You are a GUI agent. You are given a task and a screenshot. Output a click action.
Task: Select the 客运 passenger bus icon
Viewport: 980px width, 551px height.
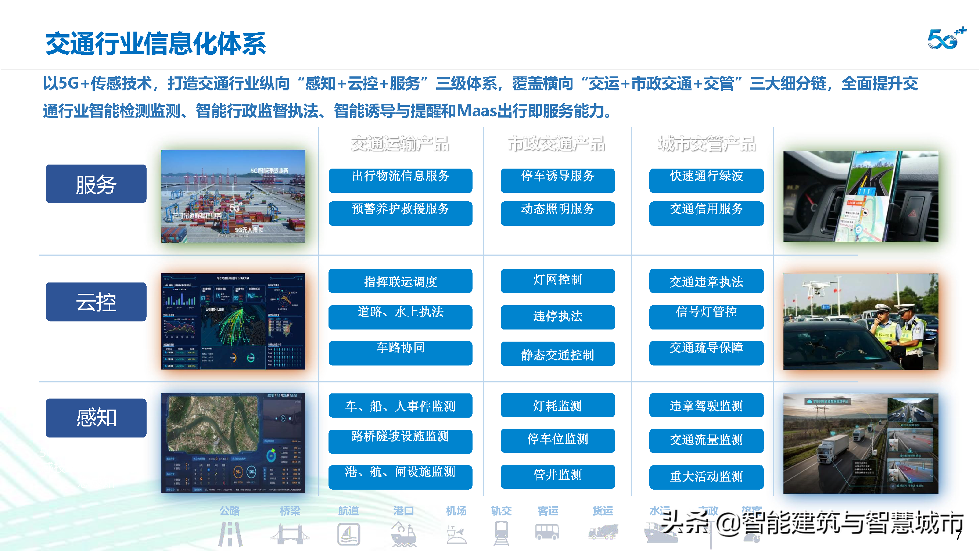point(547,532)
